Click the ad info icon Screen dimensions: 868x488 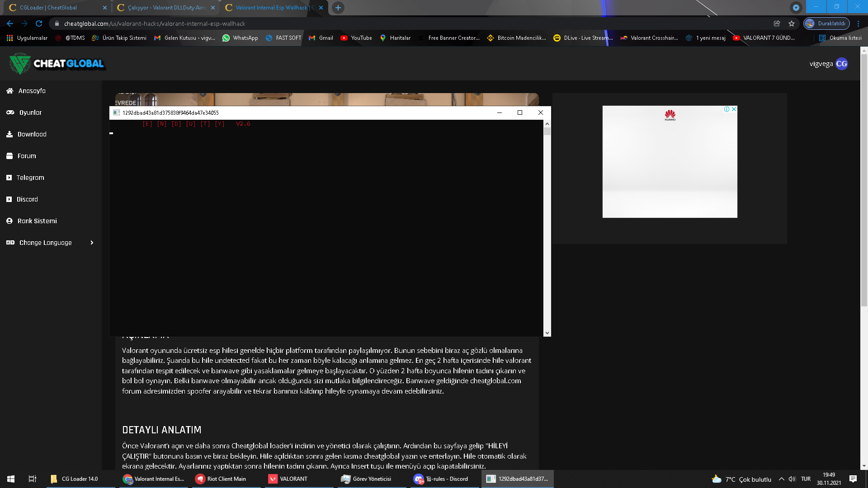(x=726, y=109)
